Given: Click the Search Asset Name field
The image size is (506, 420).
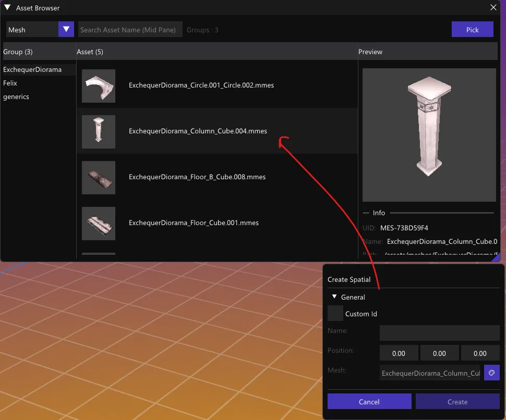Looking at the screenshot, I should (x=130, y=29).
